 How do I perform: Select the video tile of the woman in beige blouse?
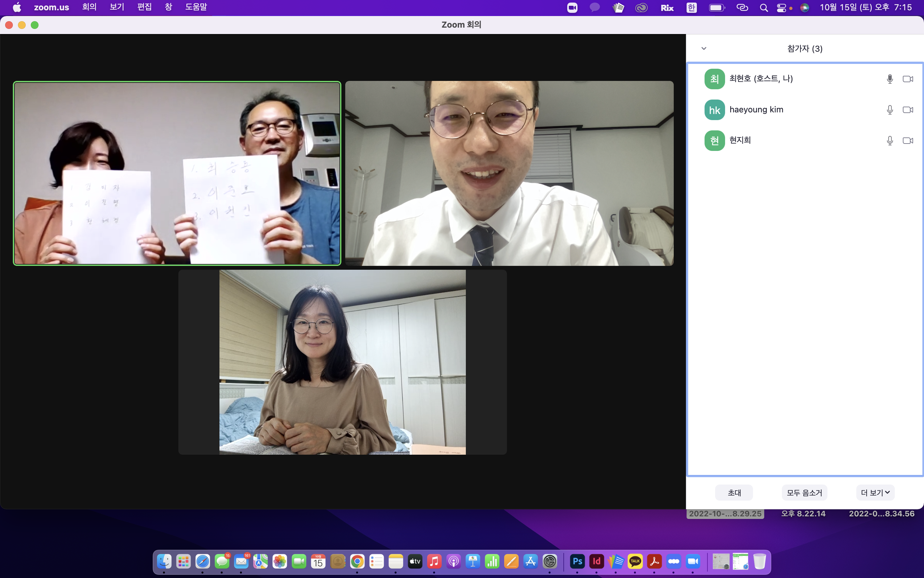(343, 362)
